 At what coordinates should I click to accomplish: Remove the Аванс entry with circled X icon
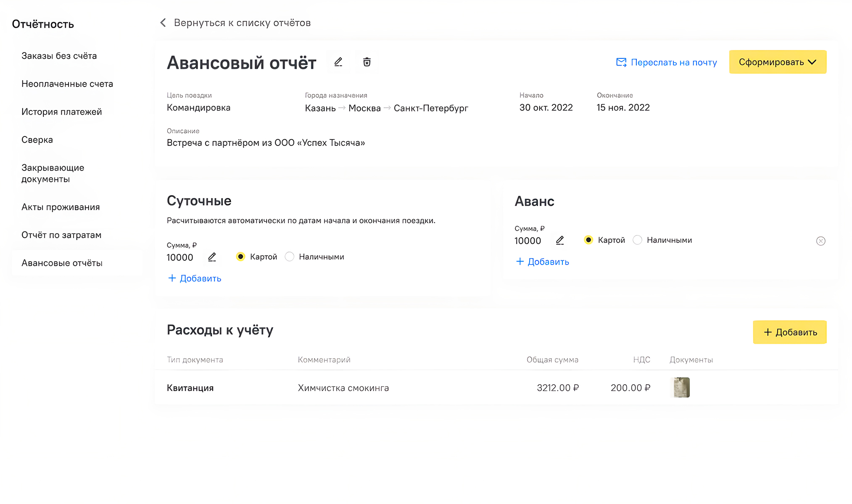pos(820,241)
